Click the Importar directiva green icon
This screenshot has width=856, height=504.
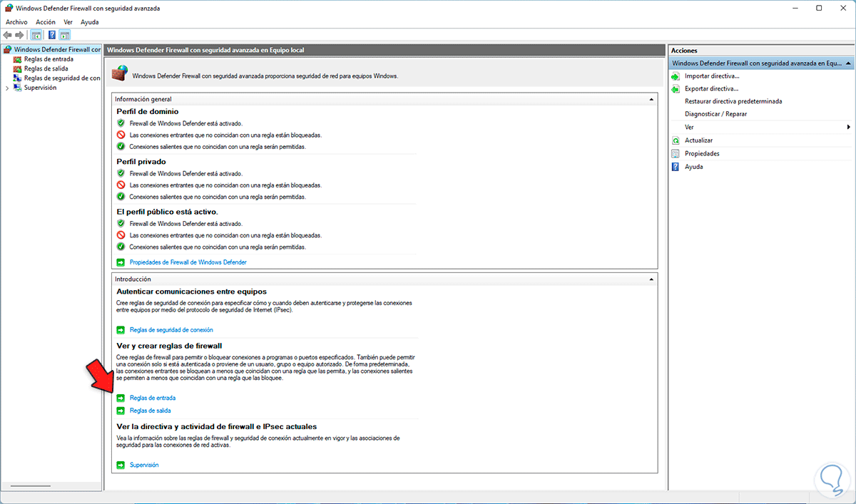pos(676,76)
